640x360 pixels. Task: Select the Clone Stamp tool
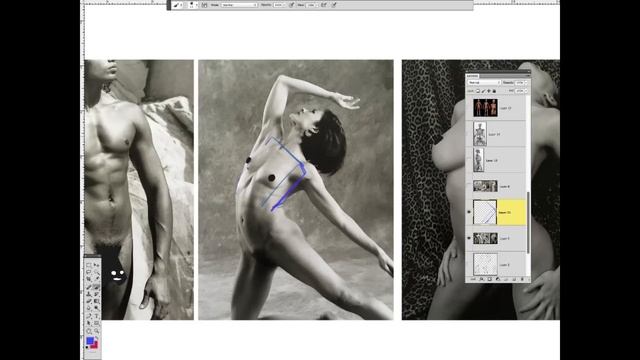coord(89,294)
